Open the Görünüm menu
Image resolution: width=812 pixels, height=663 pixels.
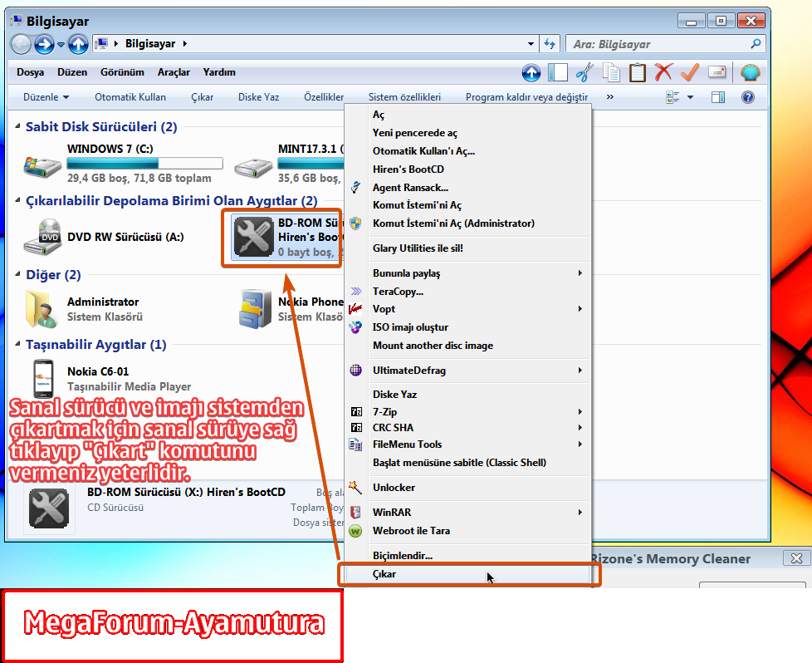(122, 72)
